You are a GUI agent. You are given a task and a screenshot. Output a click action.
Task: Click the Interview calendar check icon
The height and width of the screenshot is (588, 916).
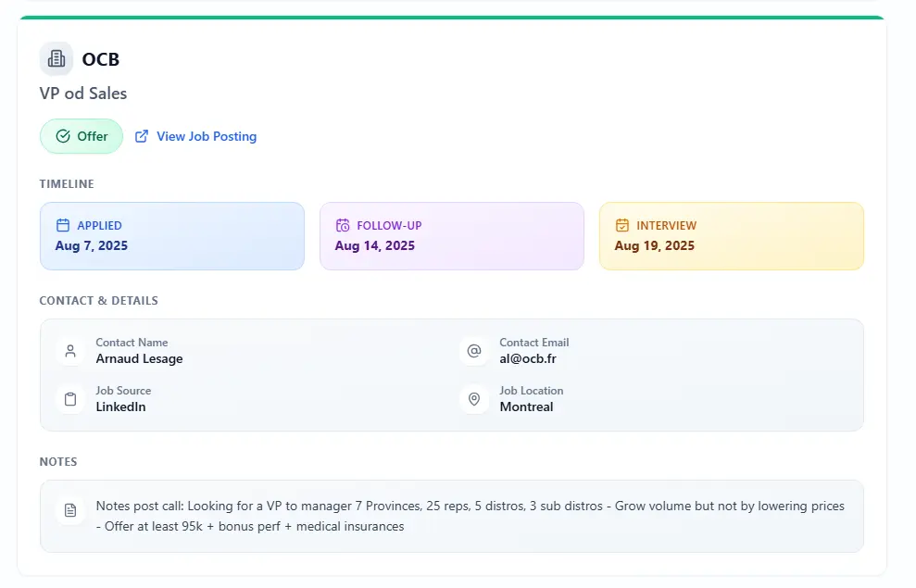coord(622,225)
